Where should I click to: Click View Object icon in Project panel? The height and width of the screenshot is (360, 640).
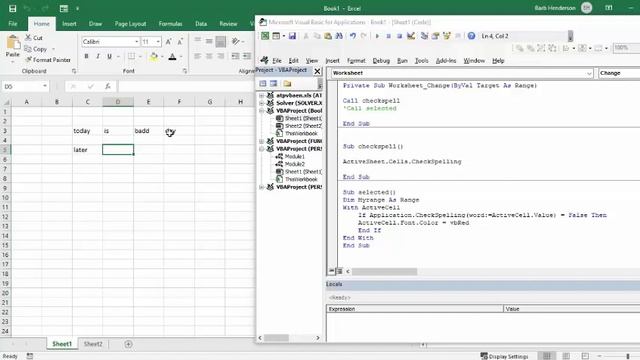click(x=273, y=84)
